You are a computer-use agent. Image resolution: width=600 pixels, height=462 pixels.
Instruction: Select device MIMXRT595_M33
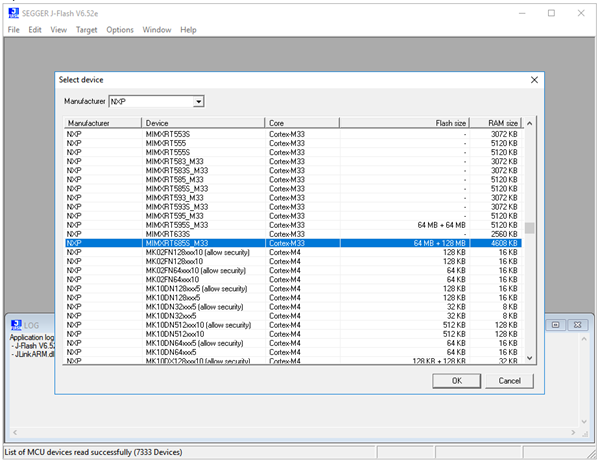293,216
